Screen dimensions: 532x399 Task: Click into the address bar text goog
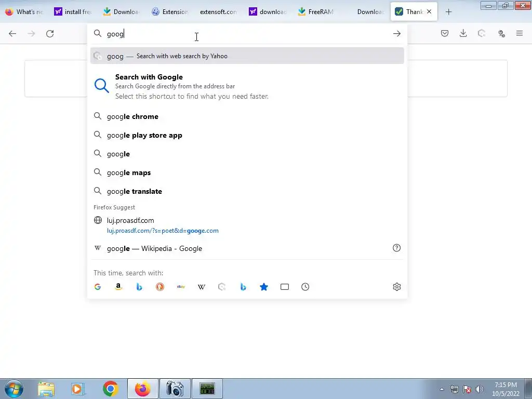(115, 34)
